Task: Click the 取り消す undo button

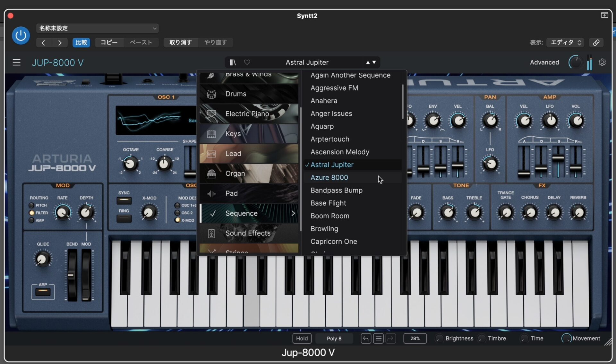Action: [x=180, y=42]
